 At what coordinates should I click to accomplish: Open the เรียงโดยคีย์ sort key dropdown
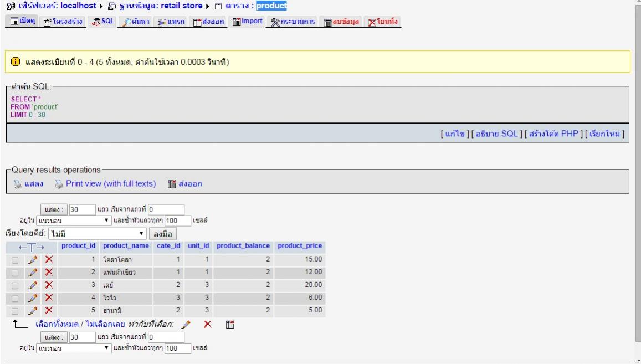98,234
